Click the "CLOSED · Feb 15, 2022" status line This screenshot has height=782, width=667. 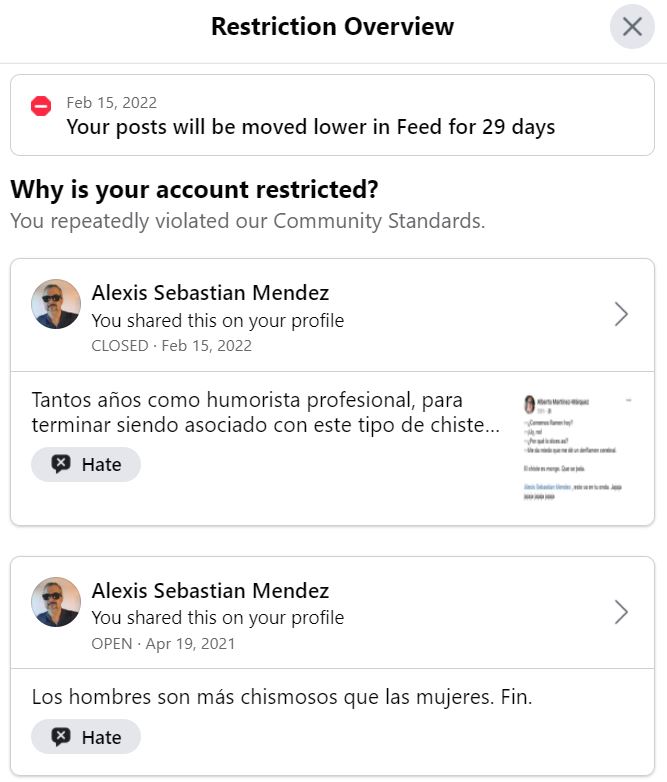click(x=171, y=346)
